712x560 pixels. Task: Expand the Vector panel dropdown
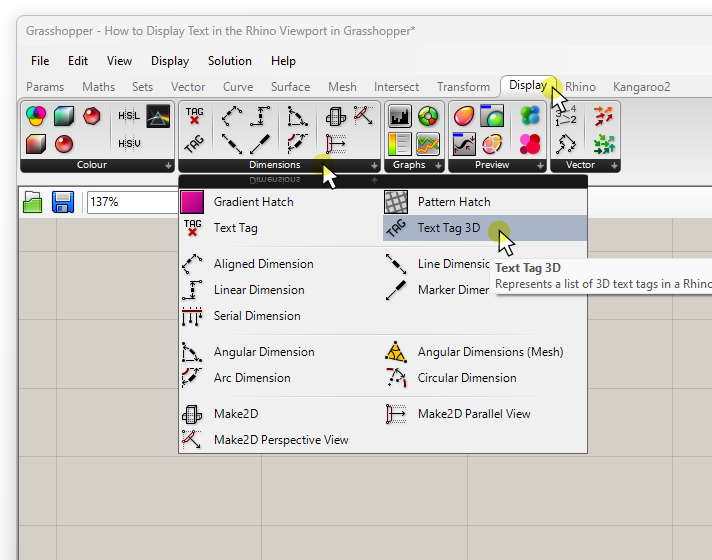tap(614, 166)
